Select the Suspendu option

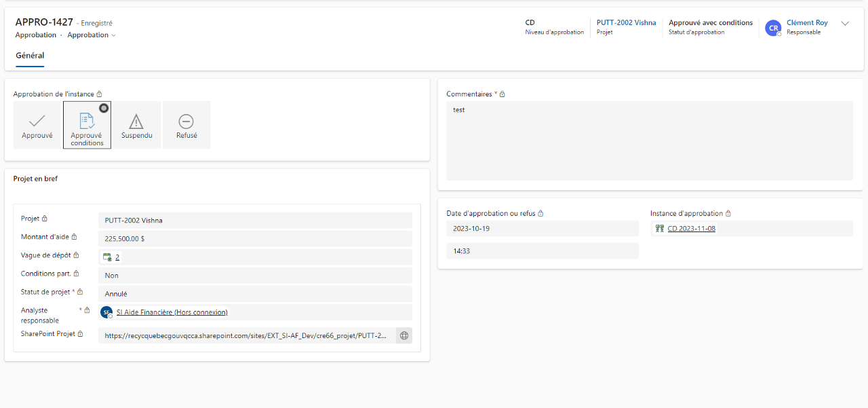pos(137,125)
